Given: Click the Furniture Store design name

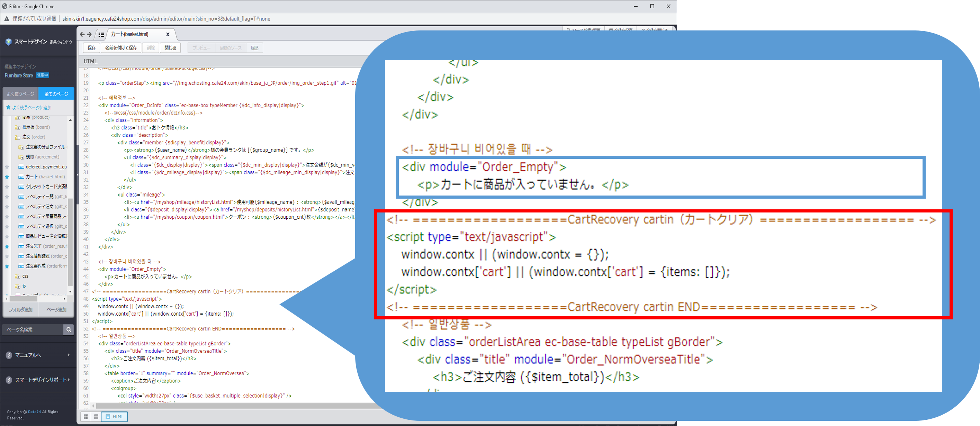Looking at the screenshot, I should coord(19,76).
